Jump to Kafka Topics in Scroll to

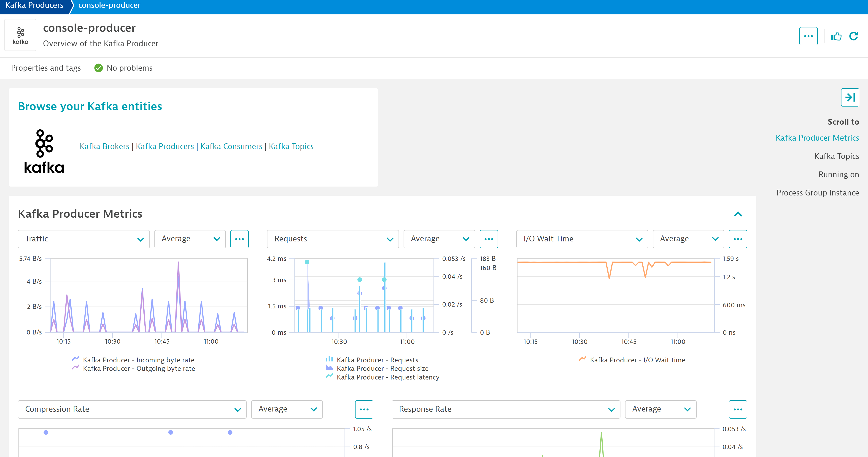coord(836,156)
